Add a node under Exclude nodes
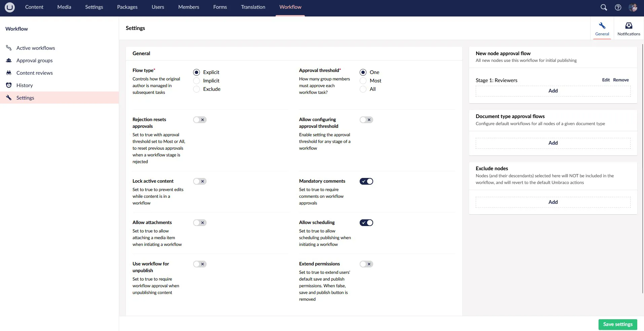Screen dimensions: 644x331 click(x=553, y=202)
